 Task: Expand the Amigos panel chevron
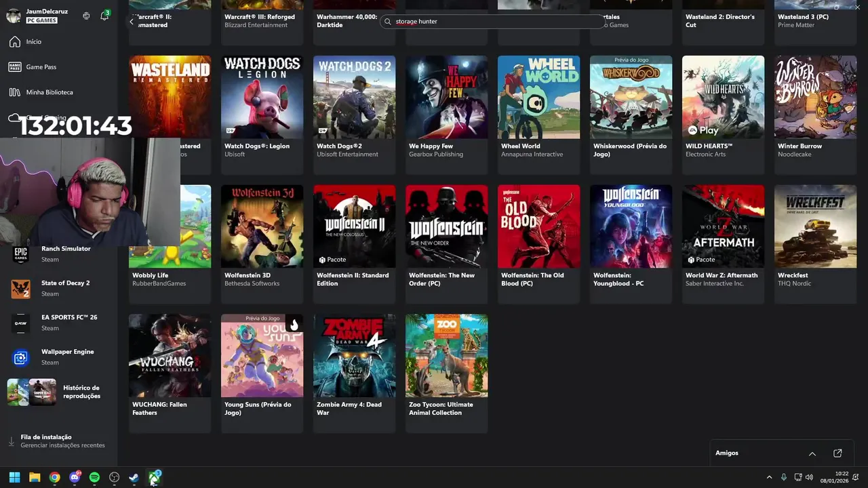812,453
